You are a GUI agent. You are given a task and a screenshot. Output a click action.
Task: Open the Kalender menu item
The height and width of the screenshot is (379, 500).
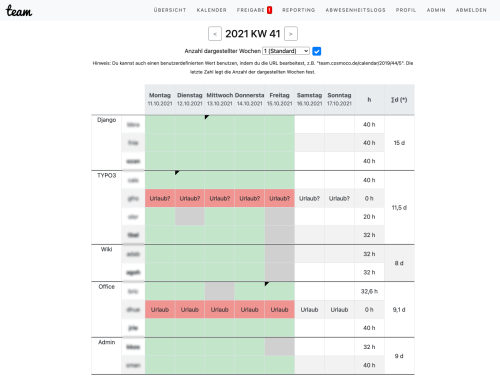click(211, 10)
